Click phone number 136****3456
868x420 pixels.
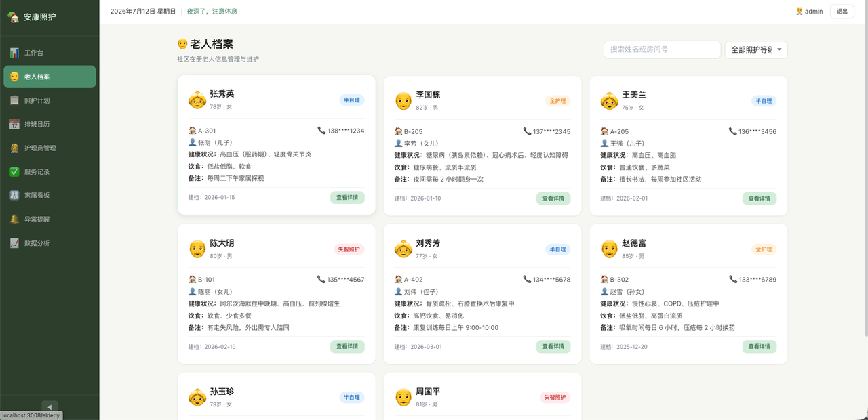pos(757,131)
